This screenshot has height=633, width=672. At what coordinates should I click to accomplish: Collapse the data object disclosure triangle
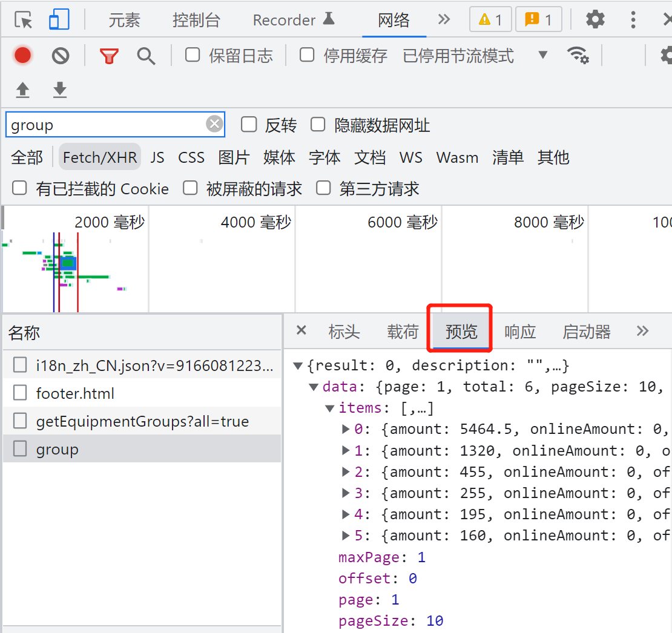[313, 386]
